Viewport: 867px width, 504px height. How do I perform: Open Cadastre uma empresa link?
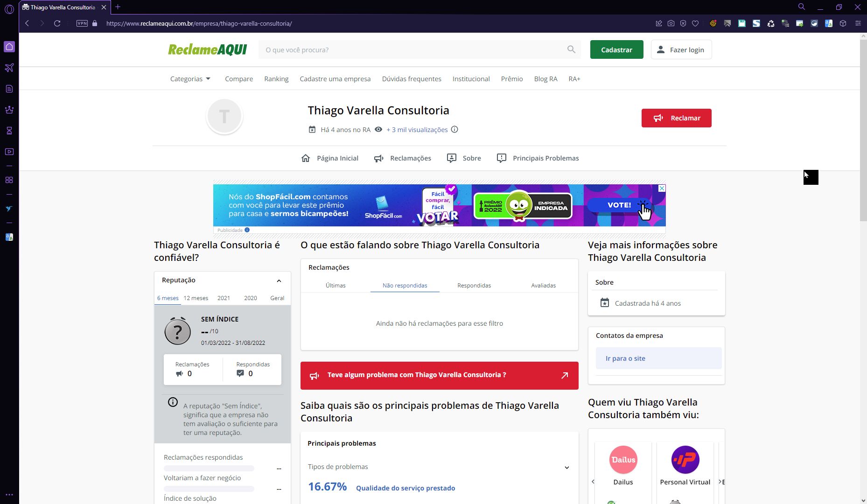point(335,79)
